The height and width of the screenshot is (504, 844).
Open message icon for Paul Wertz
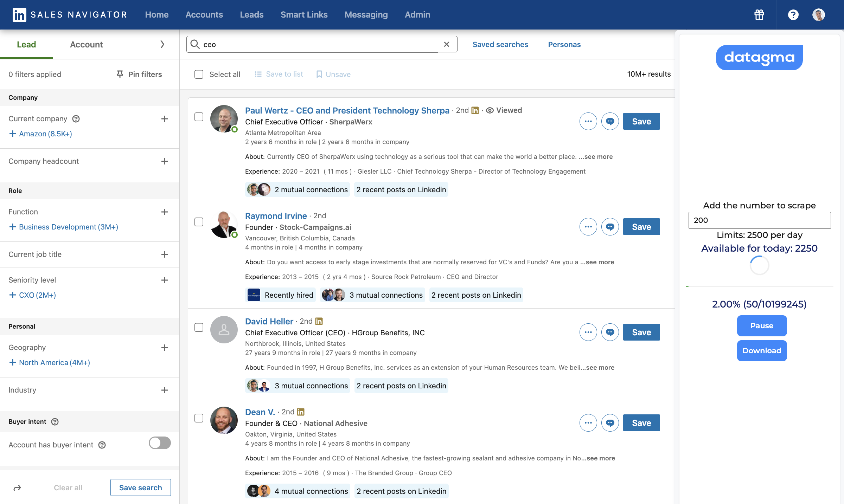pos(610,121)
